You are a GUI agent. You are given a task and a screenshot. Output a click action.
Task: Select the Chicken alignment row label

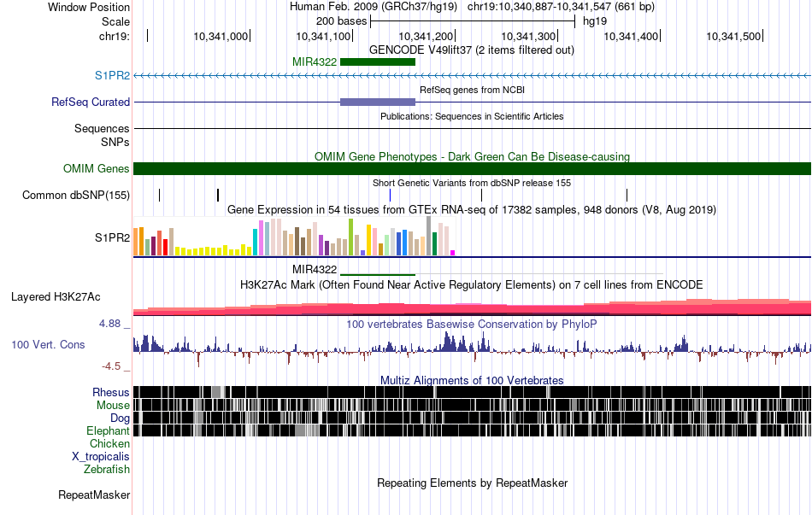(x=109, y=443)
